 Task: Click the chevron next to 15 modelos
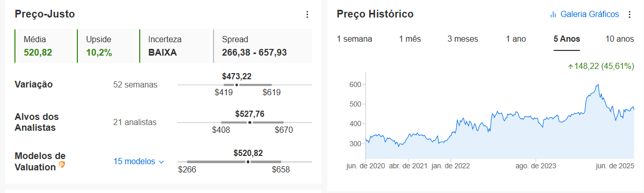pyautogui.click(x=161, y=162)
